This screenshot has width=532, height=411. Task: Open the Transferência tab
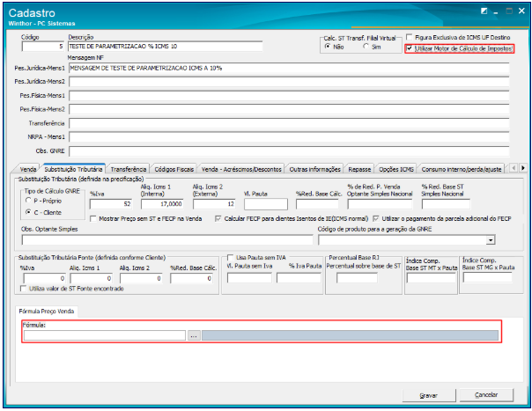tap(129, 169)
